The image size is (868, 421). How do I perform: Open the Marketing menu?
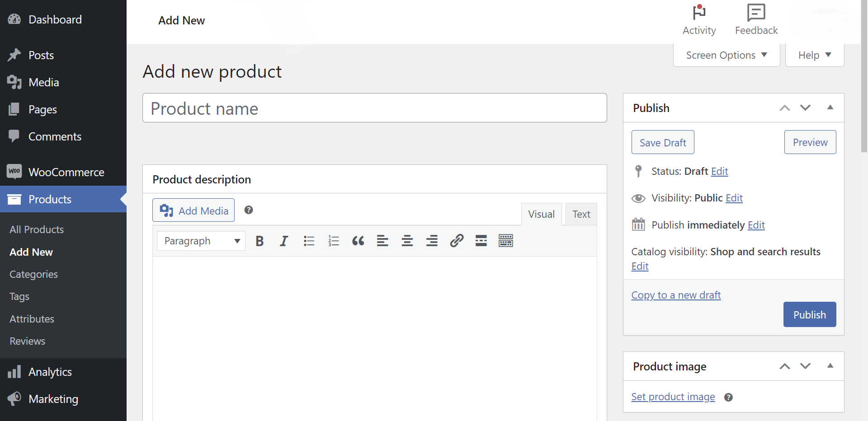[63, 399]
